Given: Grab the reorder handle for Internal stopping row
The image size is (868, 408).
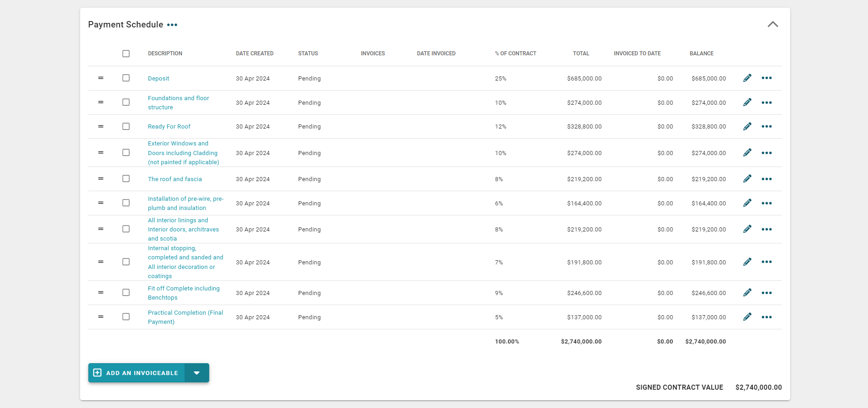Looking at the screenshot, I should click(x=101, y=262).
